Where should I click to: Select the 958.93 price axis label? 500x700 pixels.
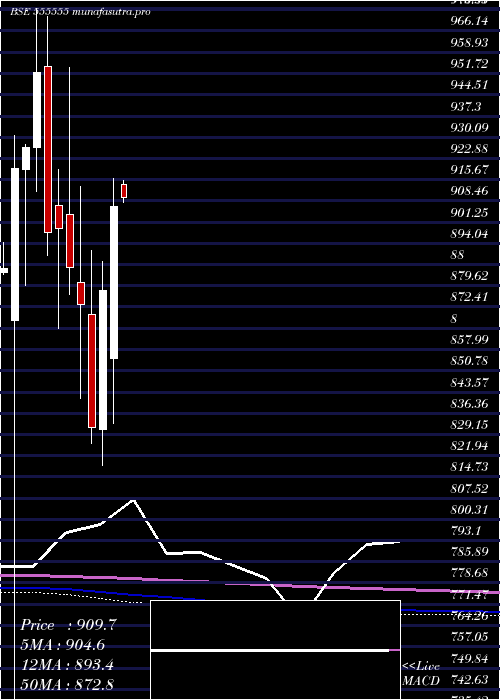(469, 42)
